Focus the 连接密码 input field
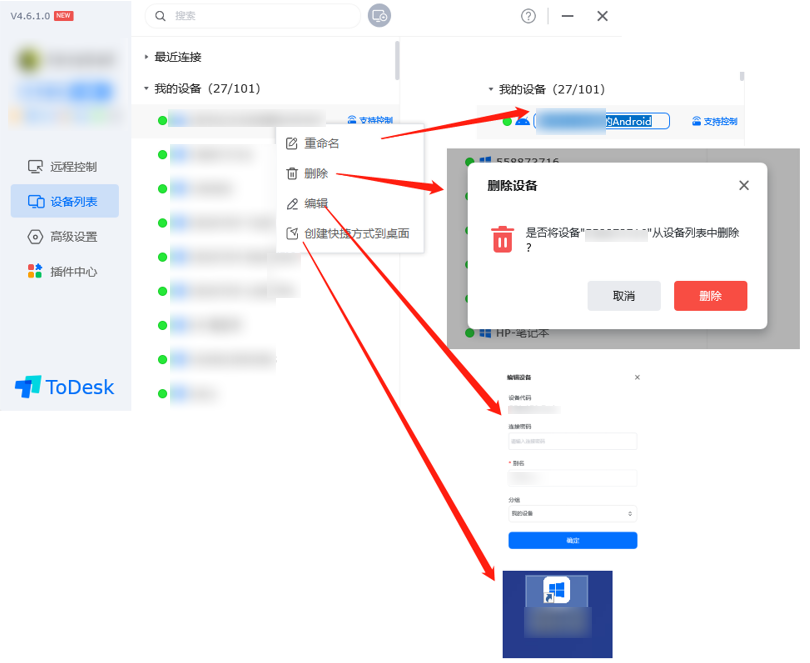Viewport: 810px width, 663px height. [x=572, y=441]
